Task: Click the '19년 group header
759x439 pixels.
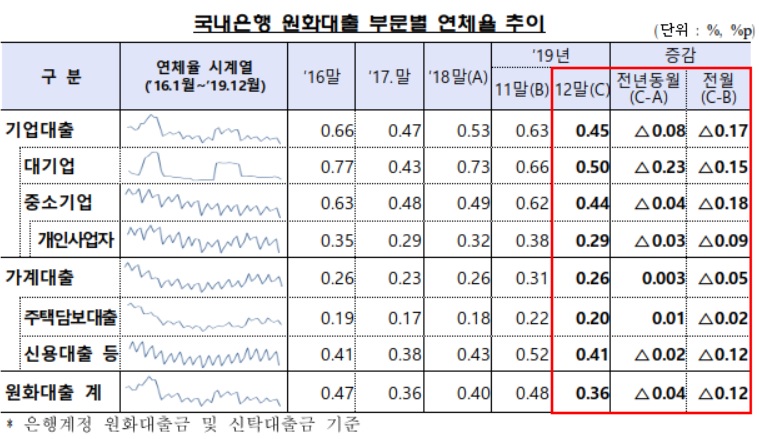Action: [551, 56]
